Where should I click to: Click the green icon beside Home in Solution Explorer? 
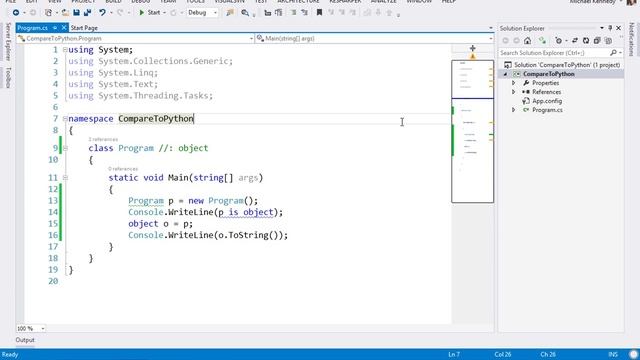pos(542,41)
